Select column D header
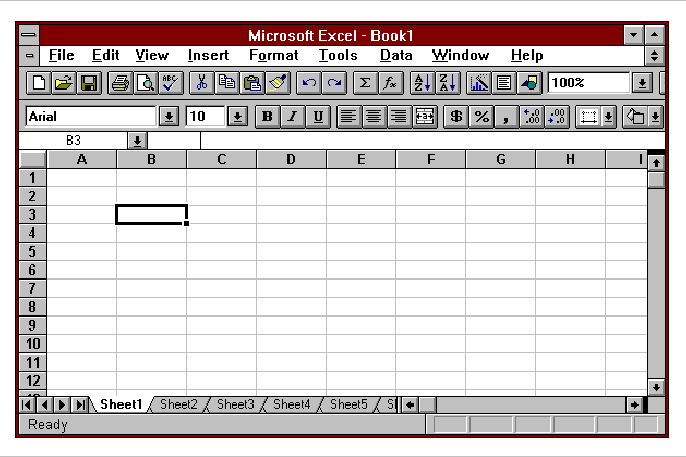Viewport: 686px width, 457px height. [291, 160]
